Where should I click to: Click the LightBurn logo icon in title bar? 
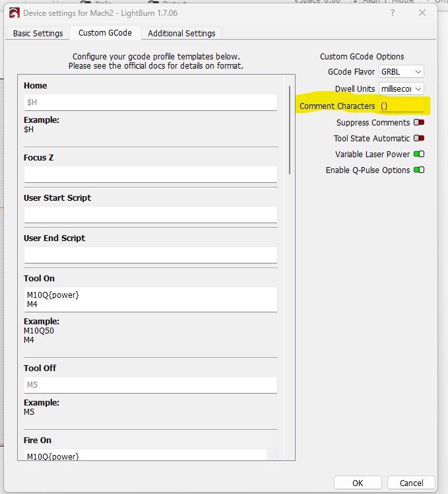click(x=14, y=13)
